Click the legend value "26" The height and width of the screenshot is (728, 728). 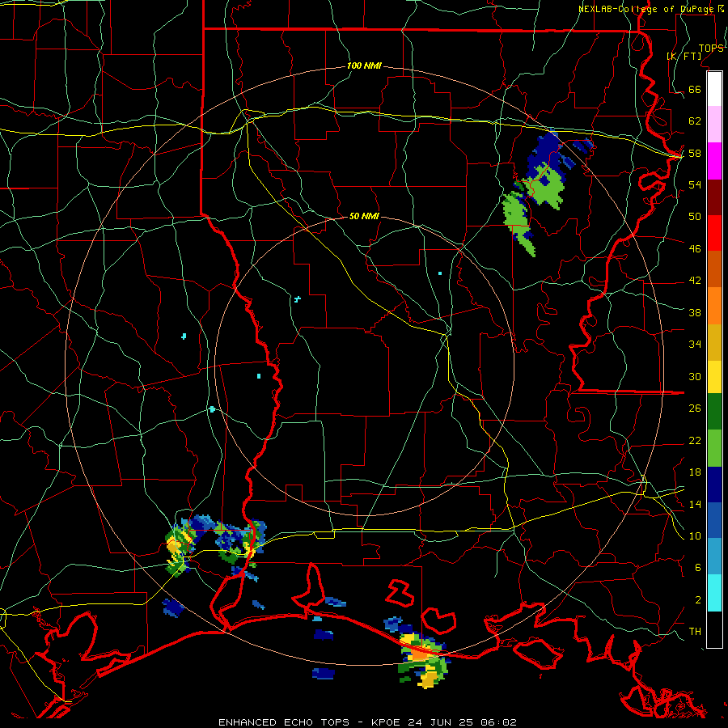point(695,408)
